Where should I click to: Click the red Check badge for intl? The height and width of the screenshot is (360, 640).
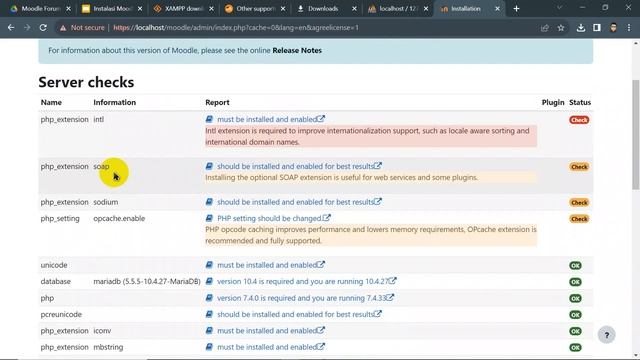point(579,120)
